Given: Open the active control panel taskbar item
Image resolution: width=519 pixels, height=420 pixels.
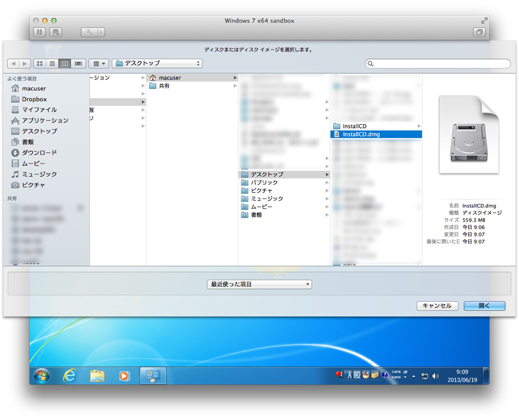Looking at the screenshot, I should click(x=153, y=376).
